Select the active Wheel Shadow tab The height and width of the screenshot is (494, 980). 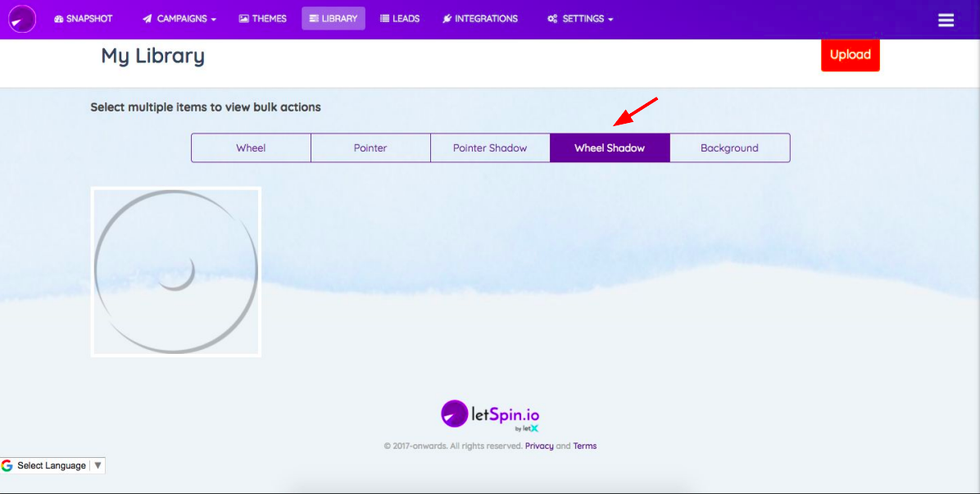click(x=610, y=148)
